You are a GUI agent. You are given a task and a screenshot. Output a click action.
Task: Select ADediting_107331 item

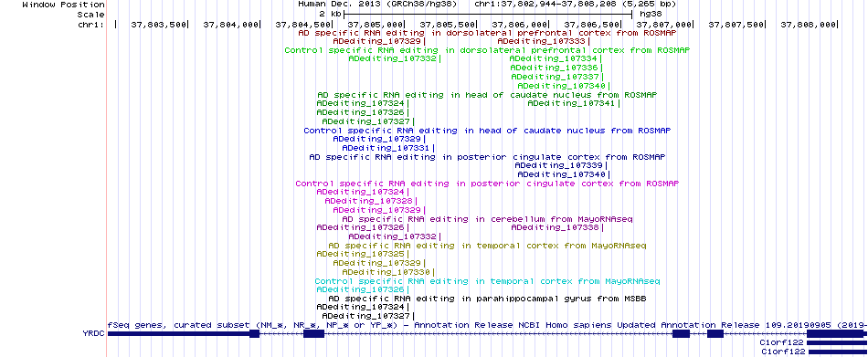[388, 148]
